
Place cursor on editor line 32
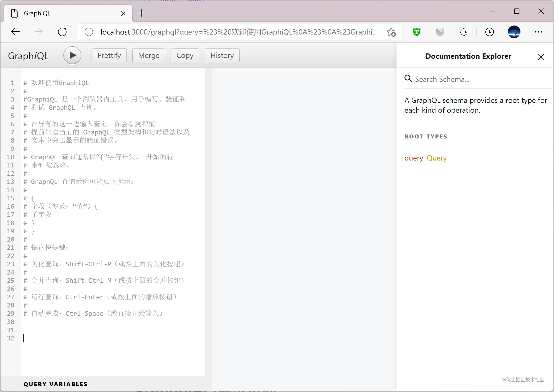113,338
